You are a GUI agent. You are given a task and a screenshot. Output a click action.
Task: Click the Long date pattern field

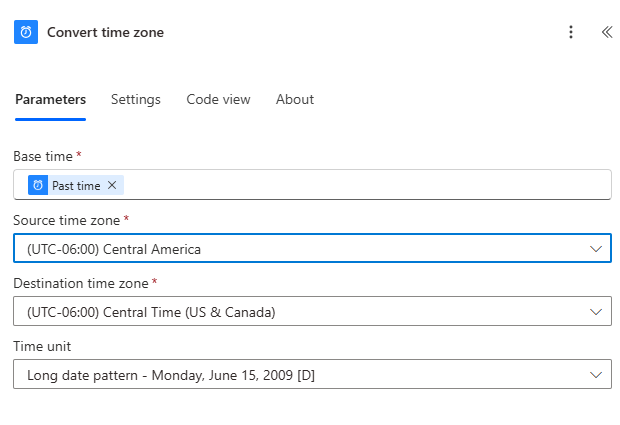[300, 375]
